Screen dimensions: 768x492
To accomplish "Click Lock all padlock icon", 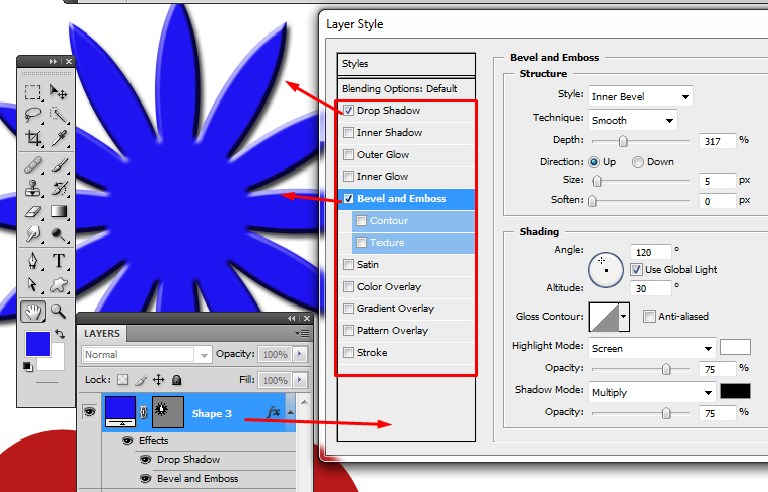I will [x=177, y=380].
